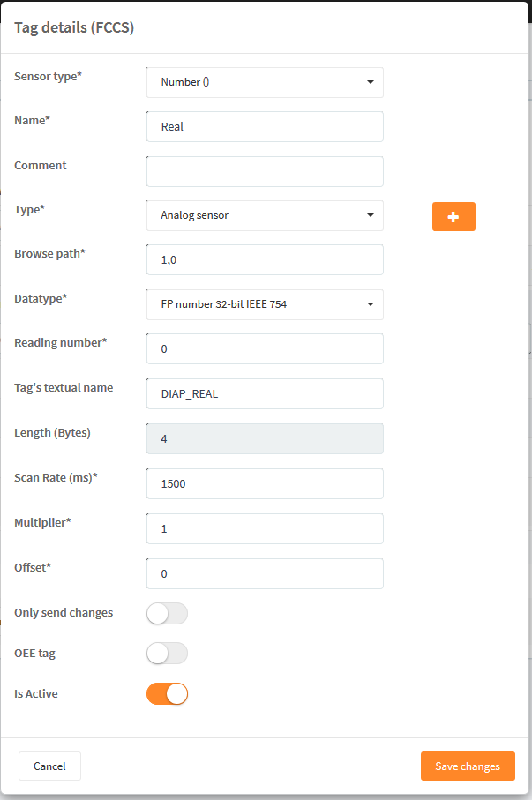
Task: Expand the Type dropdown showing Analog sensor
Action: coord(265,215)
